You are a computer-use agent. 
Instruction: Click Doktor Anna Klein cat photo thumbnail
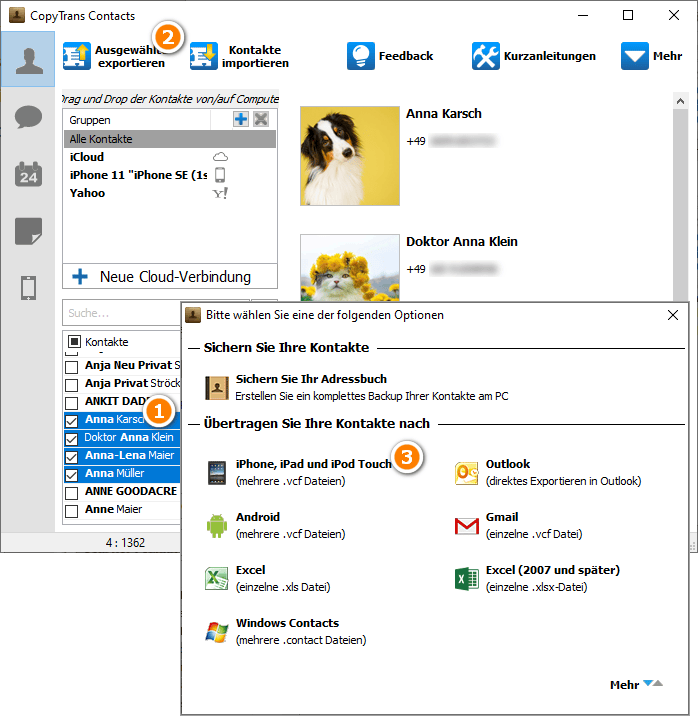[x=350, y=268]
